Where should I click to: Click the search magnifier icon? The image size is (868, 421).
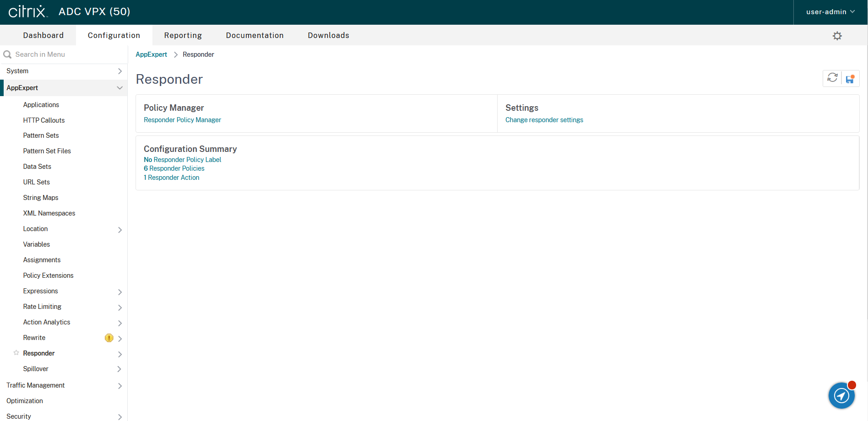pyautogui.click(x=7, y=54)
